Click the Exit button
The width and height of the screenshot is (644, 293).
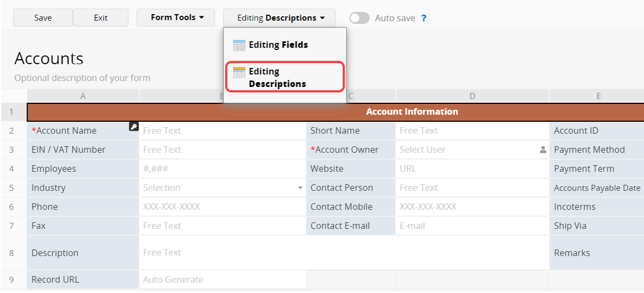click(101, 18)
